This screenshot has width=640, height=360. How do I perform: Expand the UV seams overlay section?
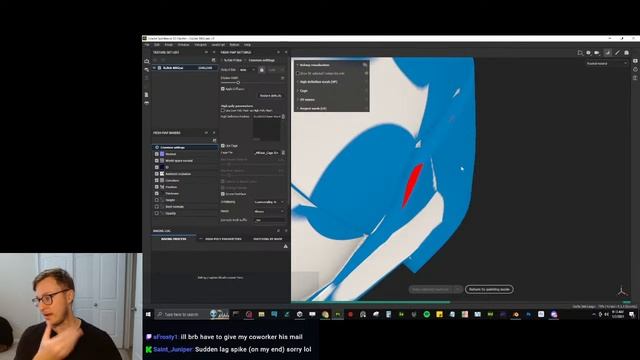[x=298, y=100]
